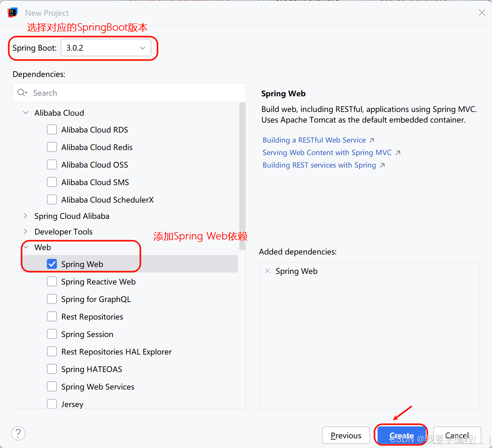Viewport: 492px width, 448px height.
Task: Open the help question mark icon
Action: pos(18,433)
